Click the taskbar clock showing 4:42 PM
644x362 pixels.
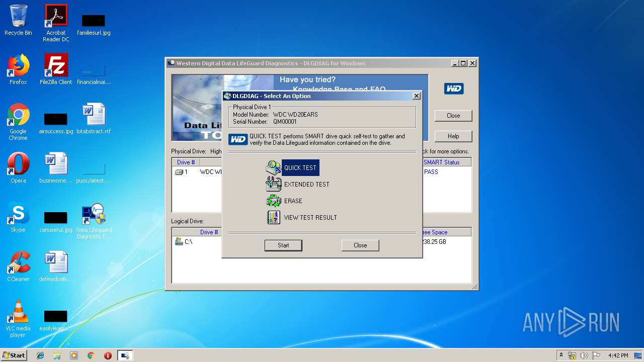pyautogui.click(x=618, y=355)
